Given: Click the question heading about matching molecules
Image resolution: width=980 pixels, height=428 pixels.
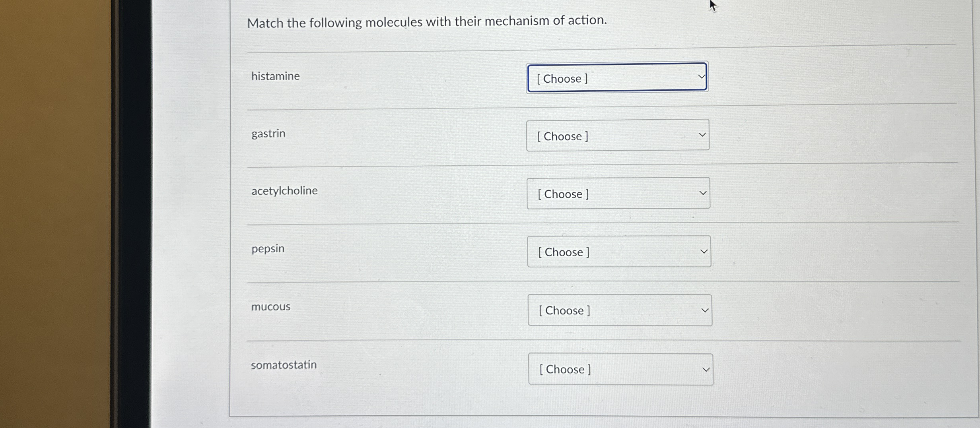Looking at the screenshot, I should (427, 22).
